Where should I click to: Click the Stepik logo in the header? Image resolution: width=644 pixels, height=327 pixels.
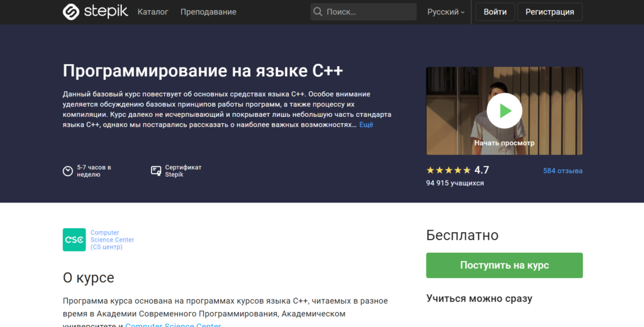point(94,12)
